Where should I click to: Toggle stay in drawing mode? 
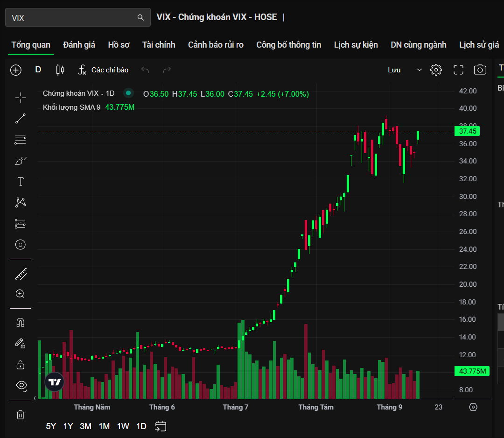tap(20, 344)
